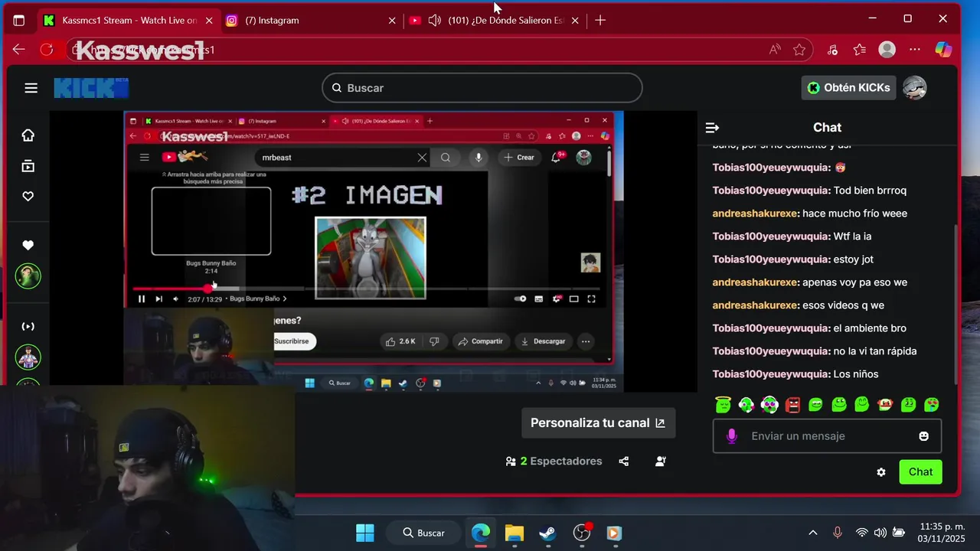Click the filled heart sidebar icon
980x551 pixels.
28,246
